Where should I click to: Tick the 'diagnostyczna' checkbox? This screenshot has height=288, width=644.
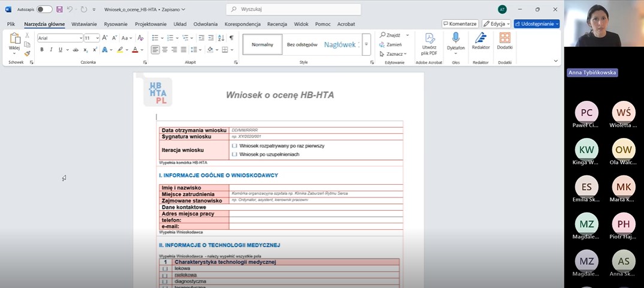165,281
